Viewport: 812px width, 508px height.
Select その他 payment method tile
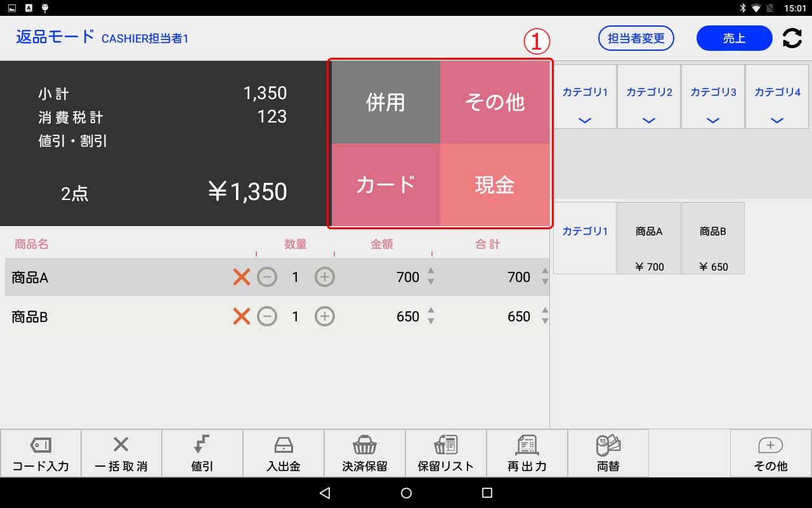[x=495, y=102]
